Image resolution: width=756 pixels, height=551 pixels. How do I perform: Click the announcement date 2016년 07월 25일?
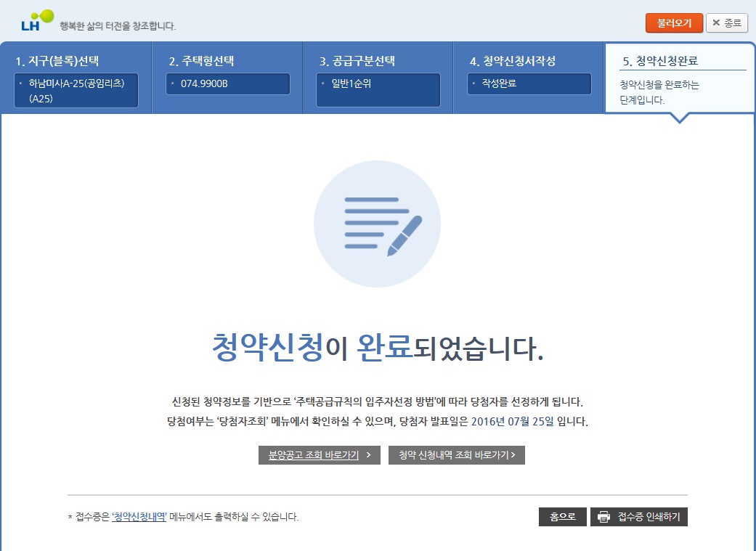coord(512,421)
